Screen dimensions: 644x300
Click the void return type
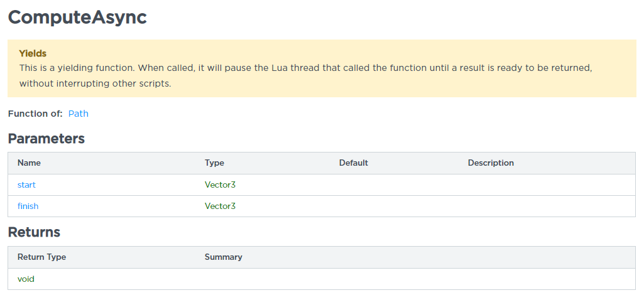26,279
